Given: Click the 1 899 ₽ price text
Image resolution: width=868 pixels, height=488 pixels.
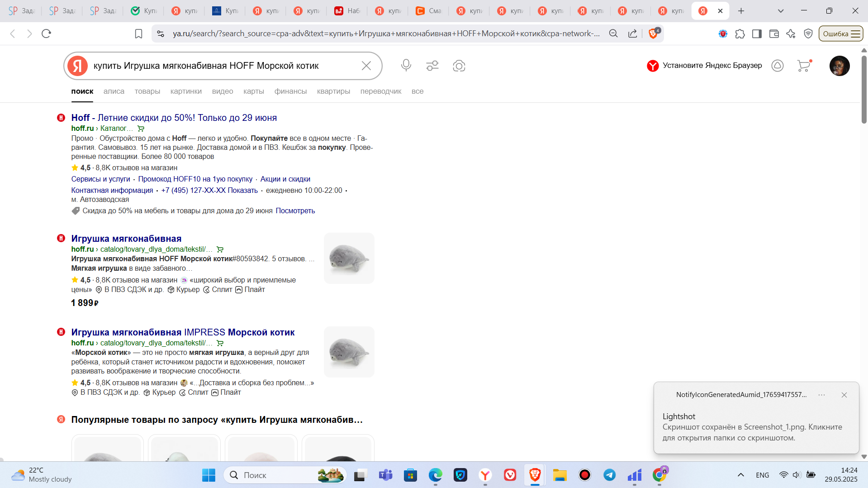Looking at the screenshot, I should point(85,303).
